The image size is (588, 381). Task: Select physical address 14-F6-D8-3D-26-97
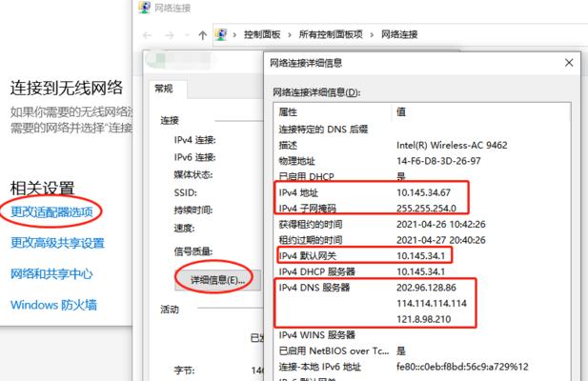click(x=438, y=161)
